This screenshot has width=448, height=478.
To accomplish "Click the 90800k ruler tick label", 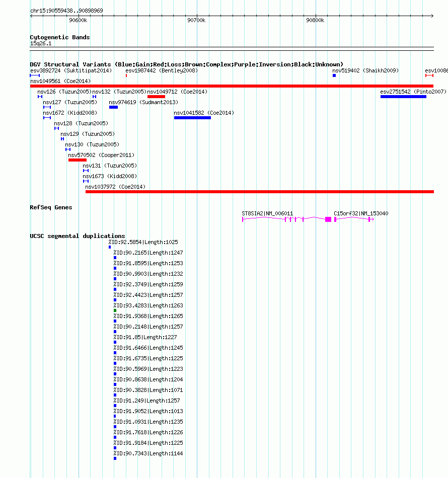I will click(x=315, y=21).
